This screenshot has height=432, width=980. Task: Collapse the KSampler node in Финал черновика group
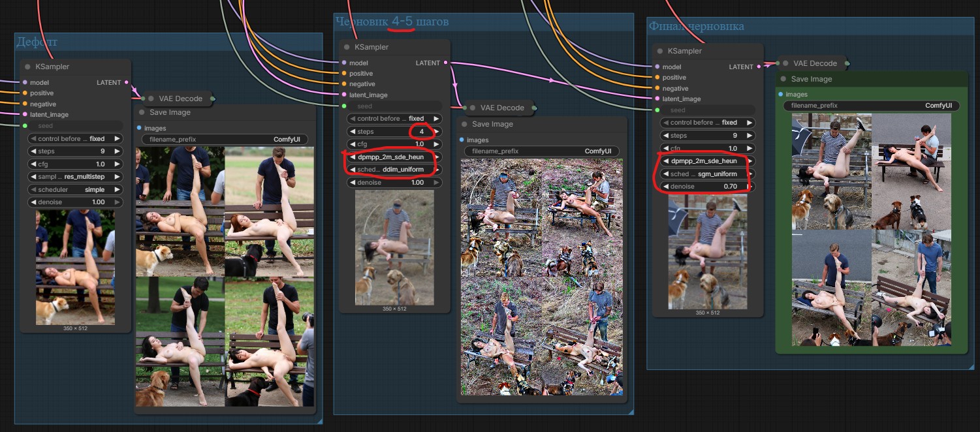660,51
